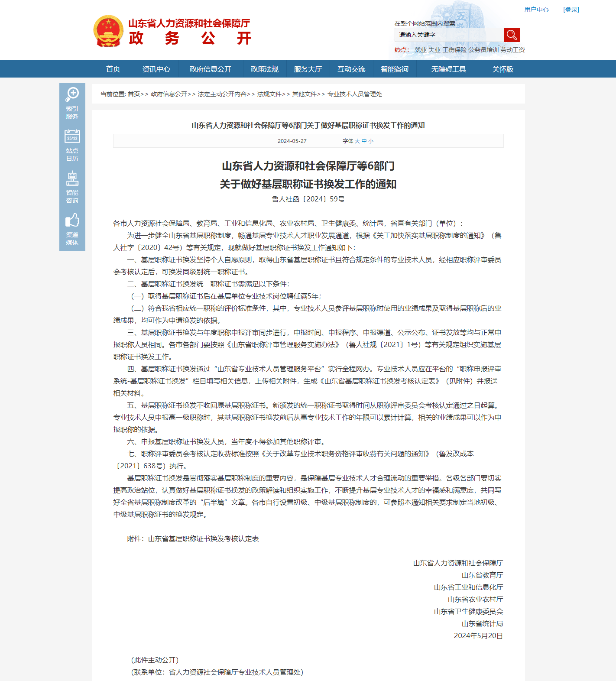Open the 站点日历 calendar icon

point(72,146)
